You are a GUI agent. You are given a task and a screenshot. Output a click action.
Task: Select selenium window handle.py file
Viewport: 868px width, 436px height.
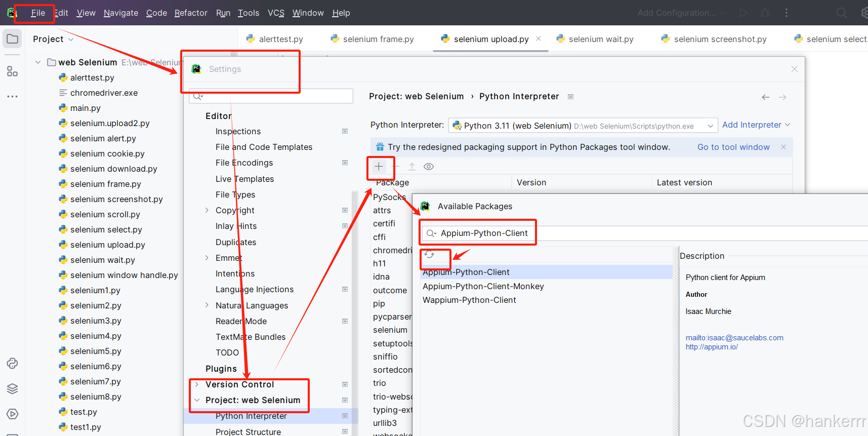[x=124, y=275]
